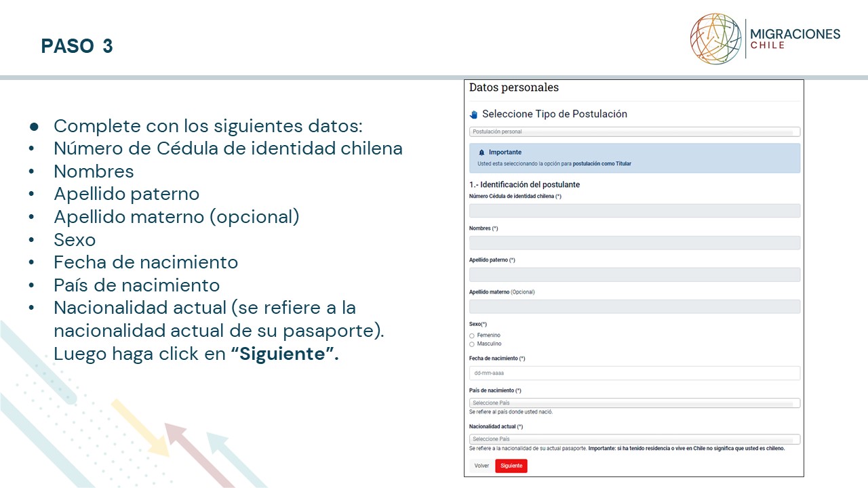Screen dimensions: 868x488
Task: Click the Datos personales heading
Action: [514, 87]
